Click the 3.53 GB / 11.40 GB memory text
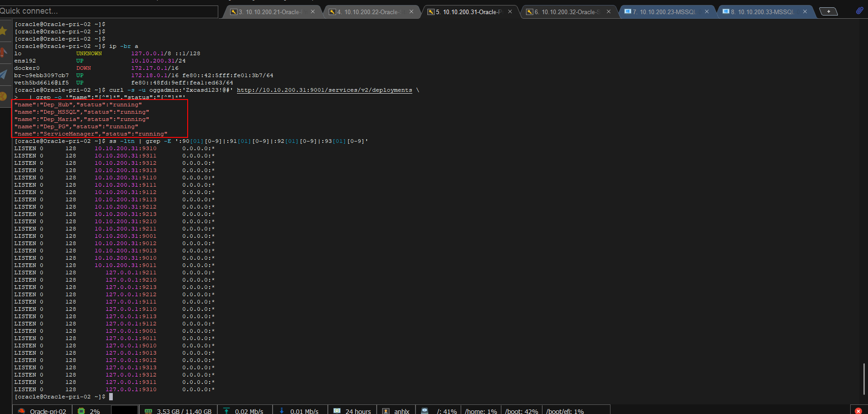 coord(184,411)
